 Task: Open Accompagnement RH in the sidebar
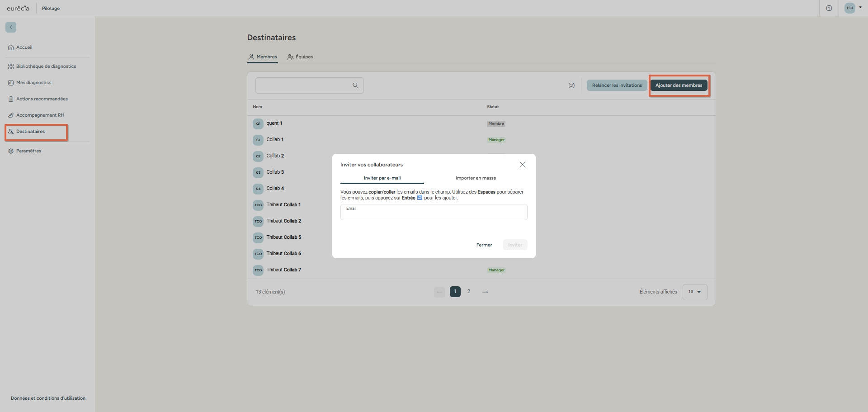(x=40, y=115)
